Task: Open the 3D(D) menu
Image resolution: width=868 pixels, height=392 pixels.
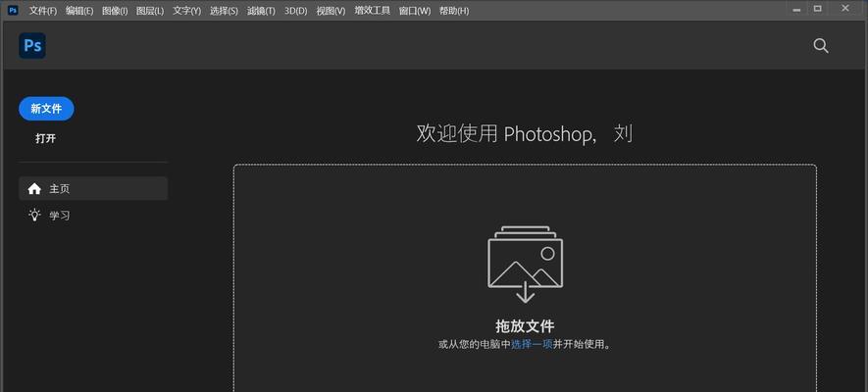Action: (x=295, y=11)
